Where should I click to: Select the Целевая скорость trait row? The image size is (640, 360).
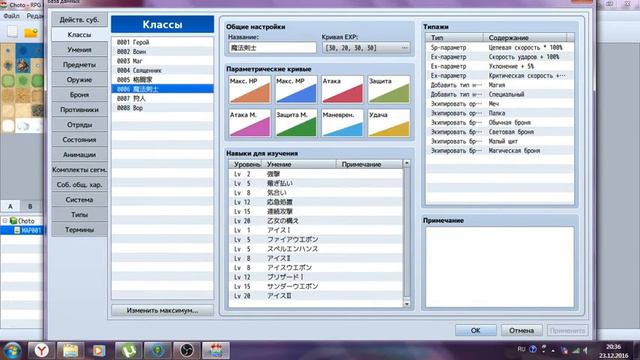[500, 47]
